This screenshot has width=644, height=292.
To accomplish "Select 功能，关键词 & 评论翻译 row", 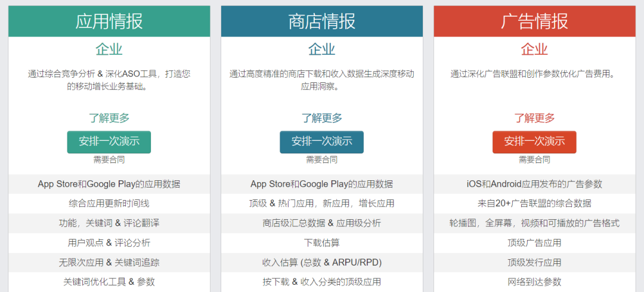I will [109, 223].
